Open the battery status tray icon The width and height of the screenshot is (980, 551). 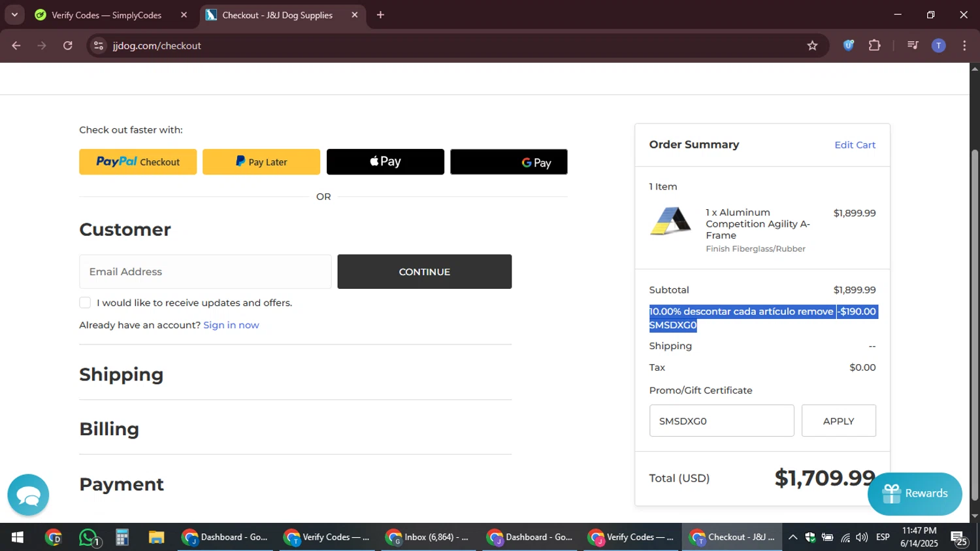coord(827,537)
